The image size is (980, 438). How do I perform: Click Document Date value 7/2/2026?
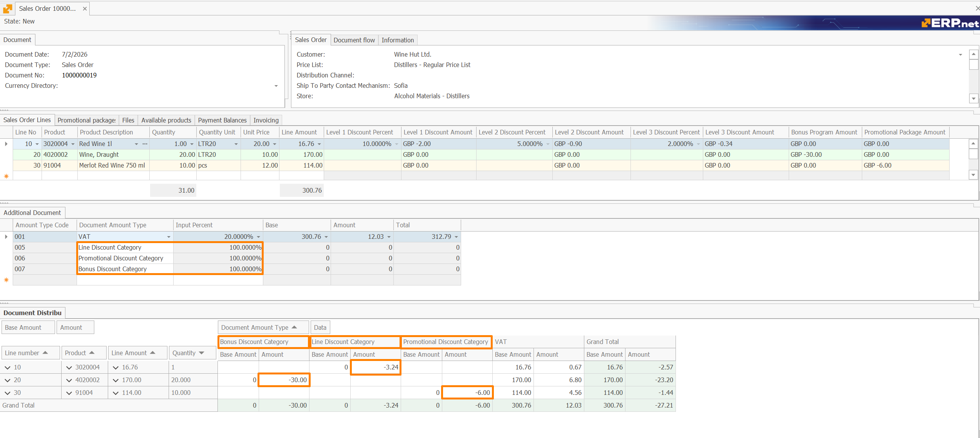click(x=75, y=54)
